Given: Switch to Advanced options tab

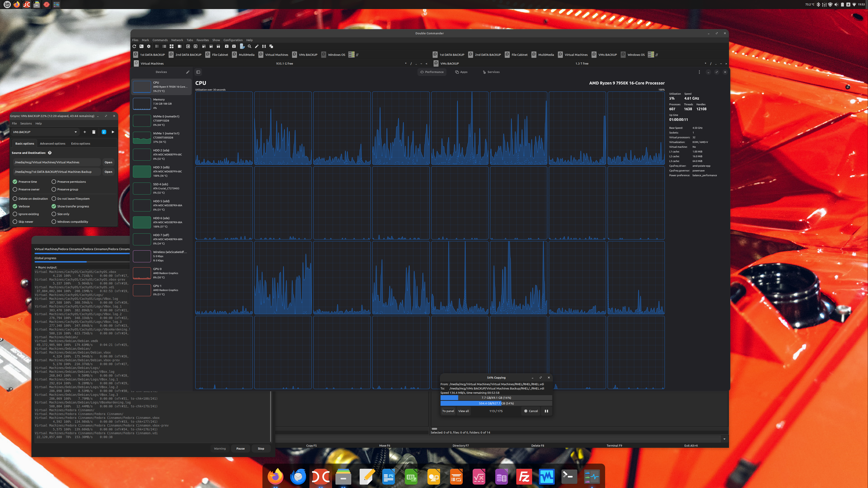Looking at the screenshot, I should coord(53,143).
